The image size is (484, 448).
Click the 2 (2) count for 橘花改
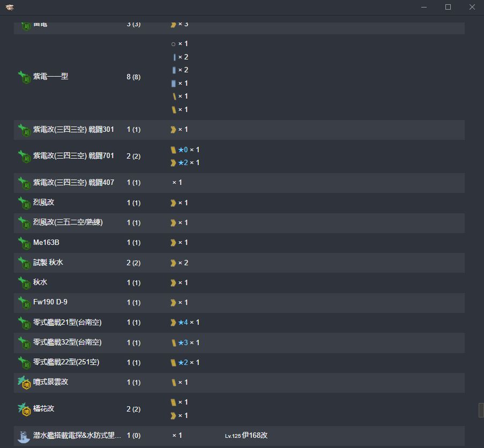[133, 409]
